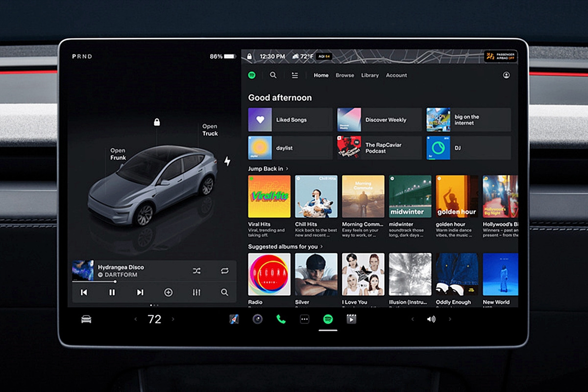Open the Viral Hits playlist cover
The height and width of the screenshot is (392, 588).
click(269, 196)
